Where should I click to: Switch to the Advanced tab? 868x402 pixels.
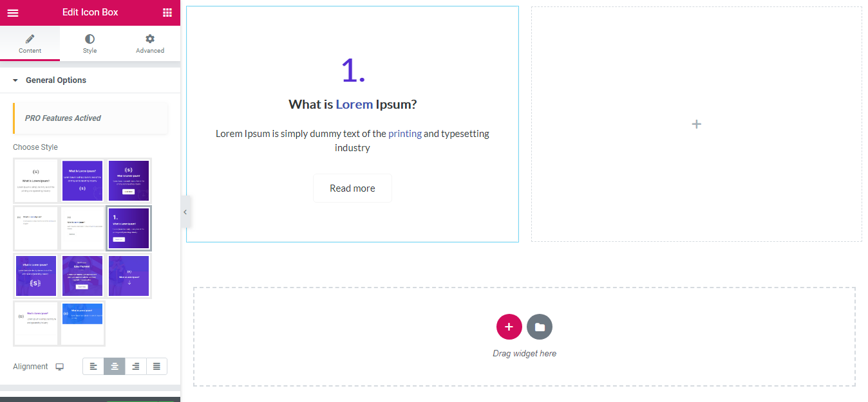tap(150, 44)
